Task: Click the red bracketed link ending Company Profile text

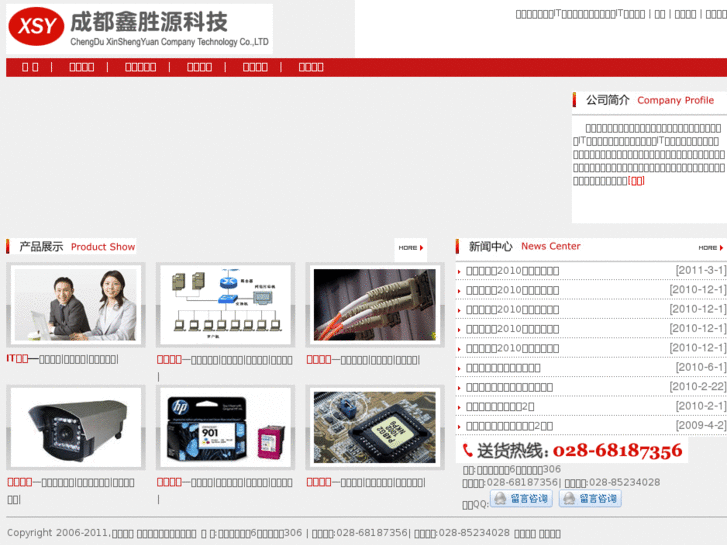Action: [x=636, y=181]
